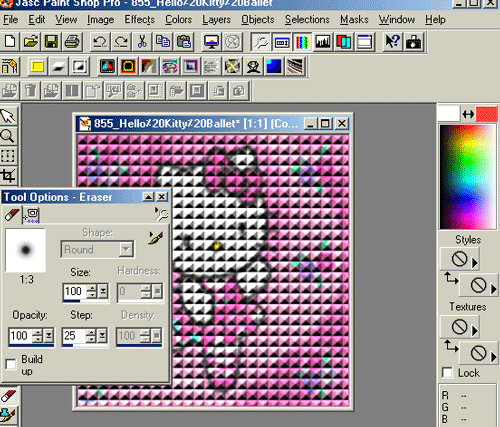Toggle the color palette rainbow icon
500x427 pixels.
(302, 42)
